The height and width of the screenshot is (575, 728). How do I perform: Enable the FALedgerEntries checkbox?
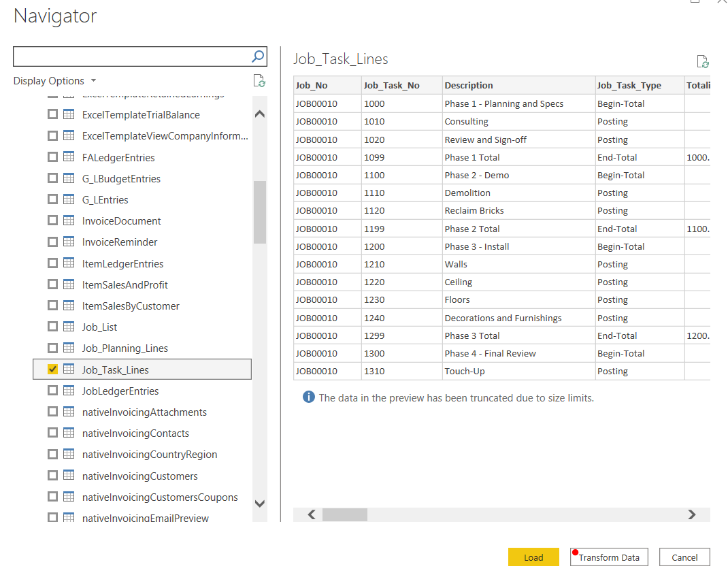(52, 157)
